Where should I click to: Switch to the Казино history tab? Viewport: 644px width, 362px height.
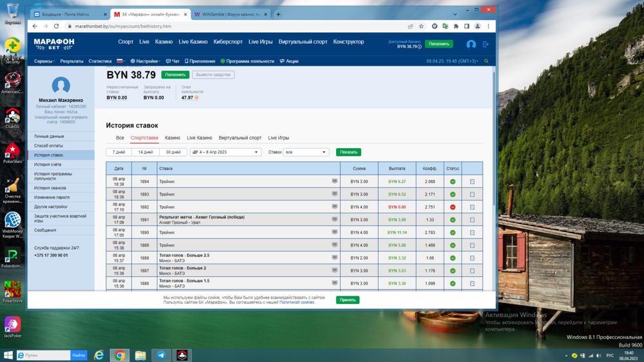(x=172, y=138)
